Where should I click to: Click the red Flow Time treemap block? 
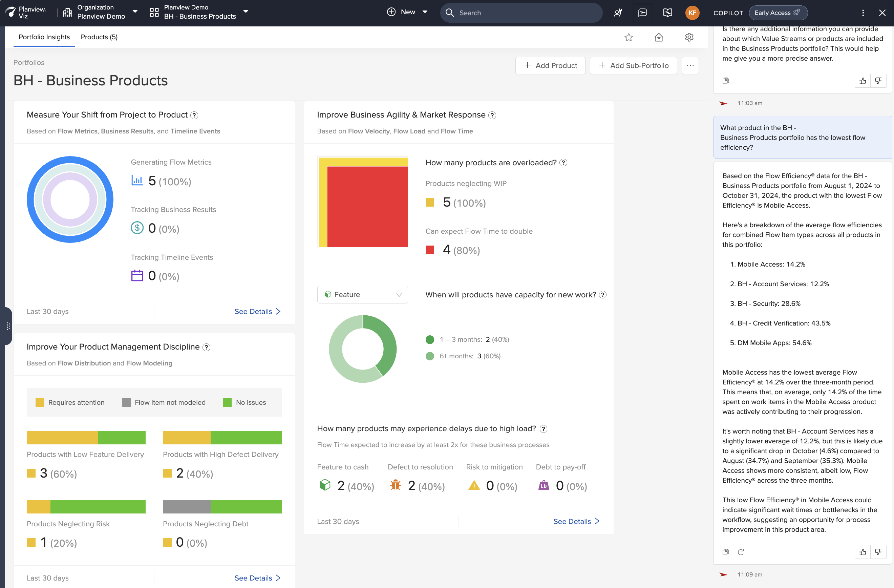(367, 207)
